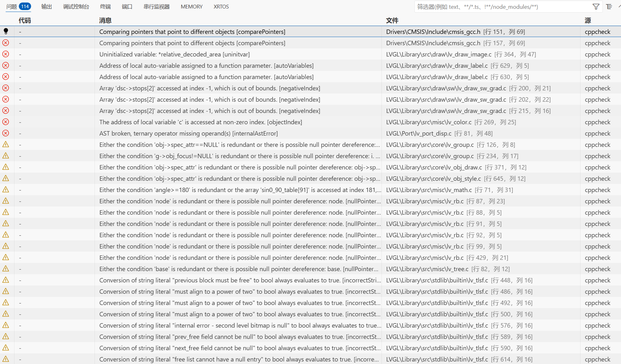
Task: Click the lightbulb quick-fix icon in the first row
Action: point(6,31)
